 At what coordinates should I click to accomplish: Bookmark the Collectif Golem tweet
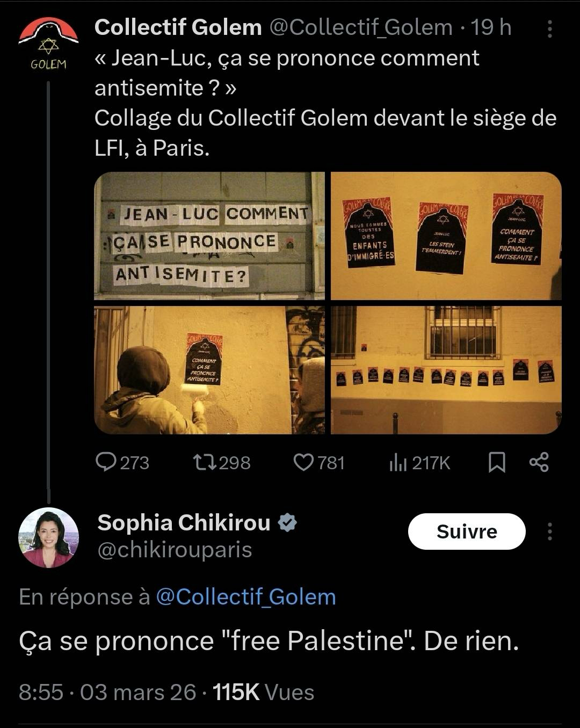497,462
